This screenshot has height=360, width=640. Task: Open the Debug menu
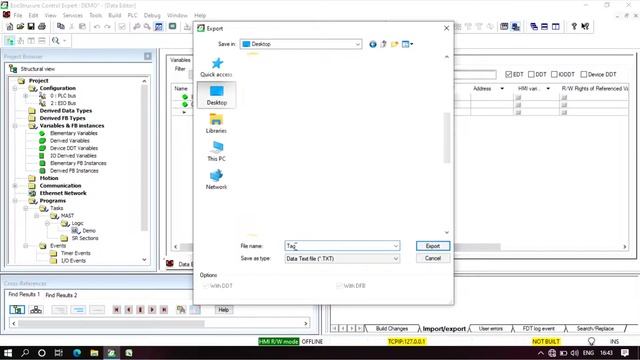pos(152,16)
